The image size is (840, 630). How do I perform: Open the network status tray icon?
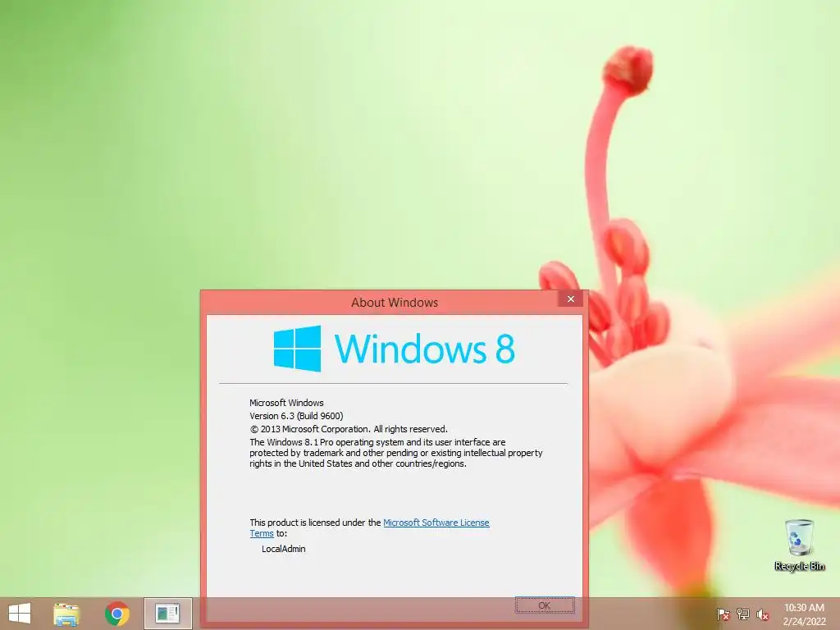(743, 614)
